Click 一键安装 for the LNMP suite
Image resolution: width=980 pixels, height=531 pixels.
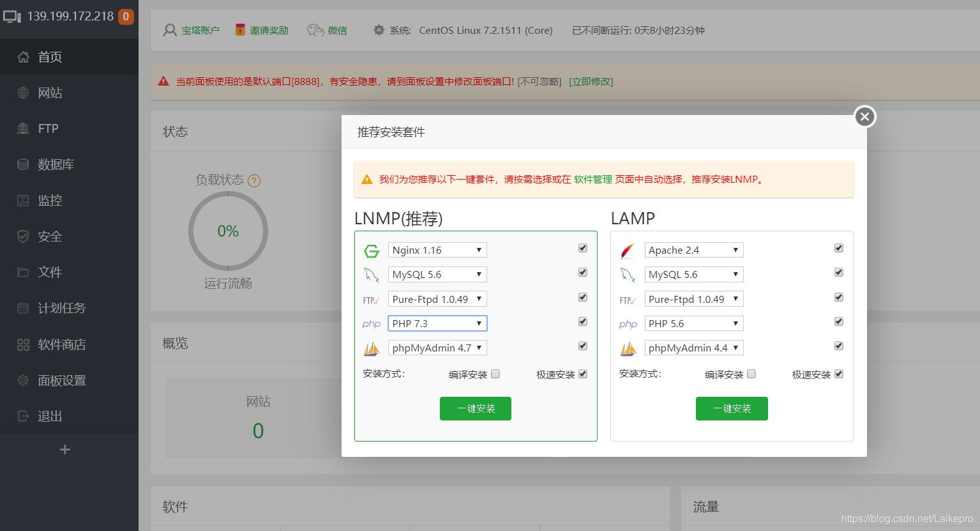tap(475, 408)
